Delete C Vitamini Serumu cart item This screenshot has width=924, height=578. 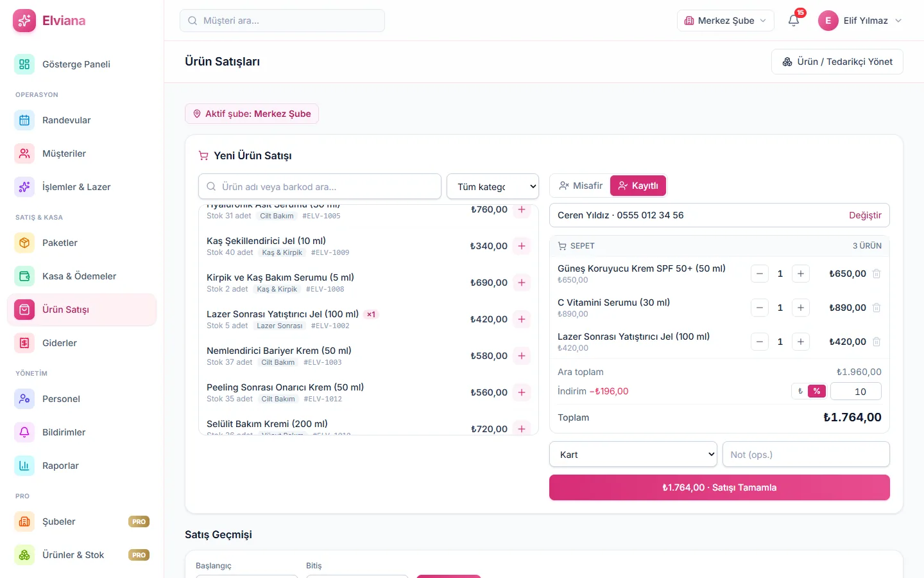tap(877, 308)
